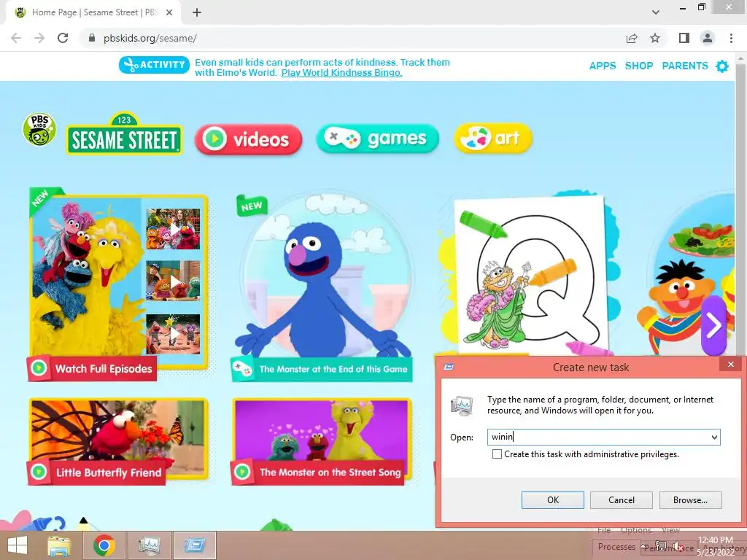Play bottom small video thumbnail in episodes card
This screenshot has width=747, height=560.
tap(173, 334)
